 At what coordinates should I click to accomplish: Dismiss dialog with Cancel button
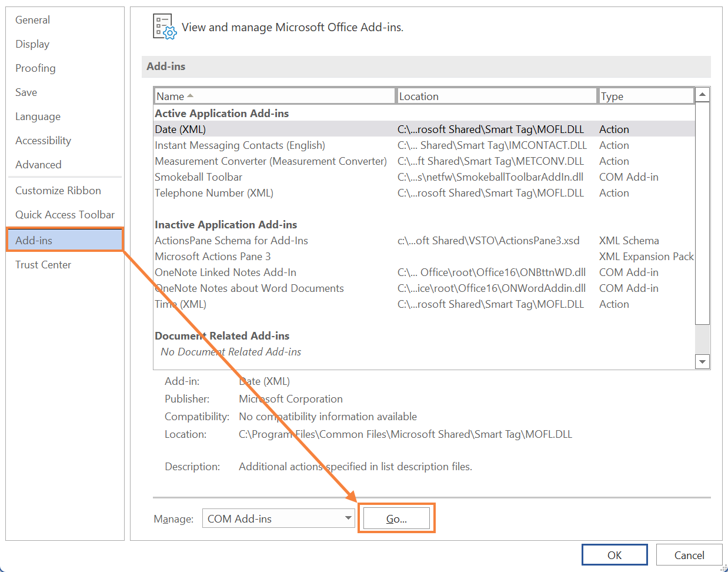689,555
